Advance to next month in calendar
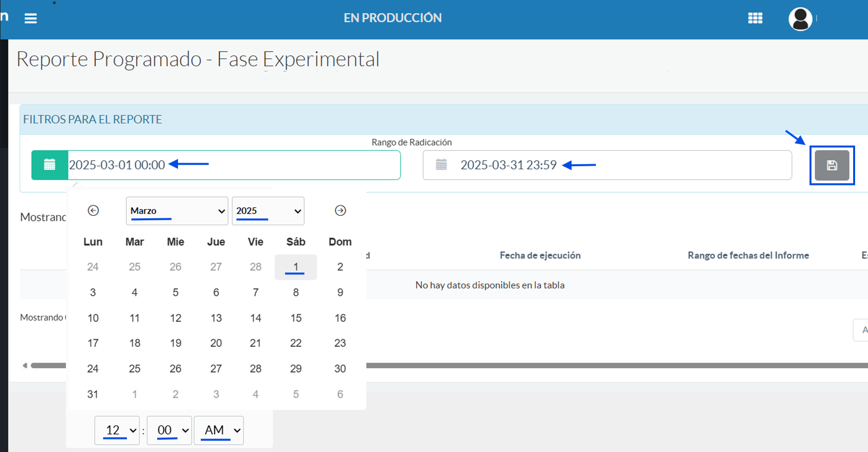868x452 pixels. (340, 210)
